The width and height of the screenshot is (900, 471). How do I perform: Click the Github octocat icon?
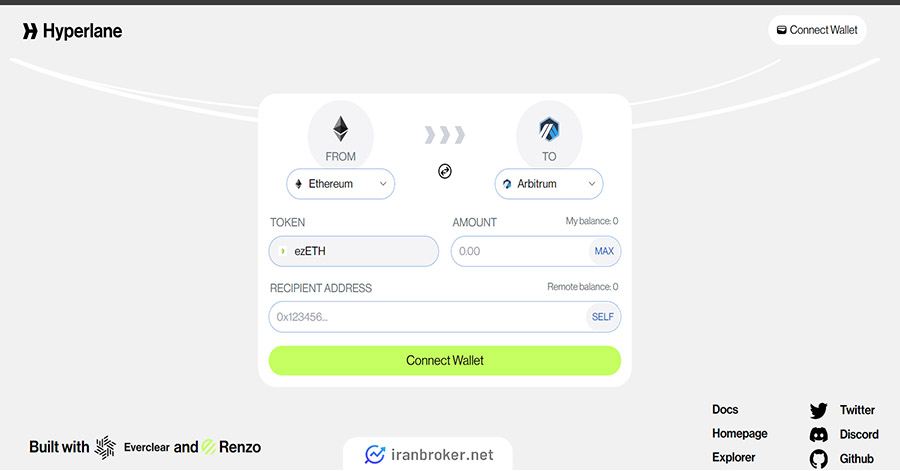[x=818, y=459]
